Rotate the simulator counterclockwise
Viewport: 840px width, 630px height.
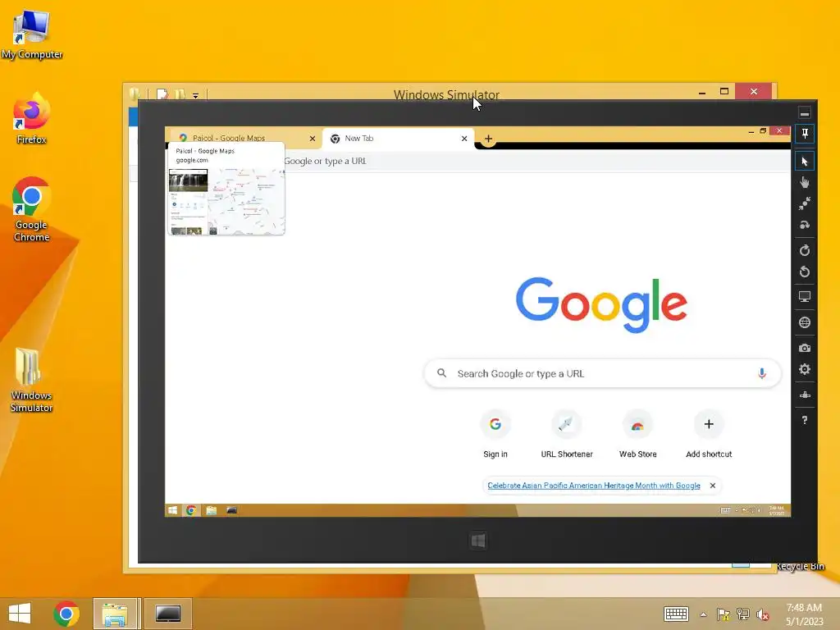(804, 272)
